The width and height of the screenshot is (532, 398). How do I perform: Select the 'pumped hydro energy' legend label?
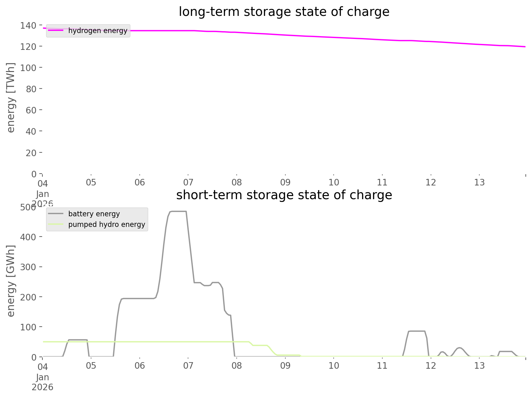[107, 224]
